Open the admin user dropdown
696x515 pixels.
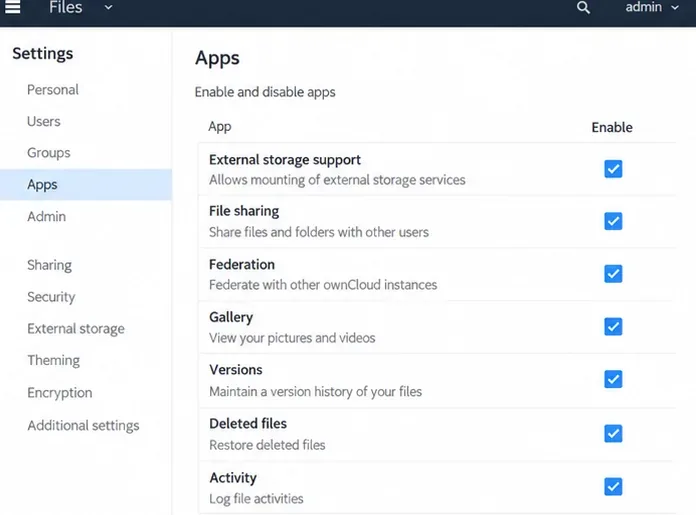click(x=652, y=7)
